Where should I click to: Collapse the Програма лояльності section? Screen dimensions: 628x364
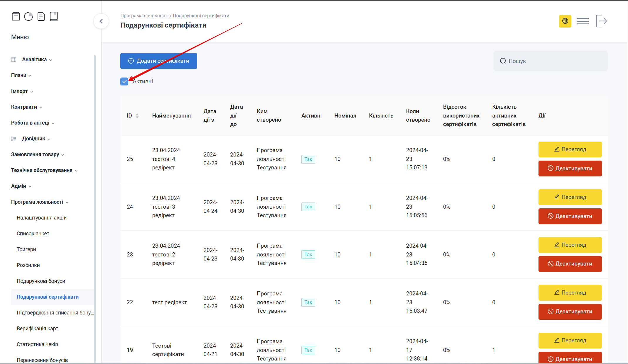pyautogui.click(x=37, y=202)
